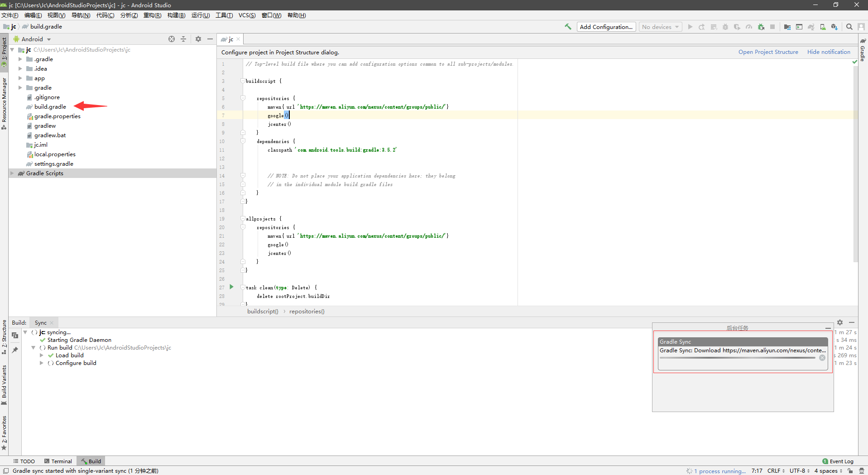Close the jc editor tab
This screenshot has height=475, width=868.
pyautogui.click(x=238, y=39)
